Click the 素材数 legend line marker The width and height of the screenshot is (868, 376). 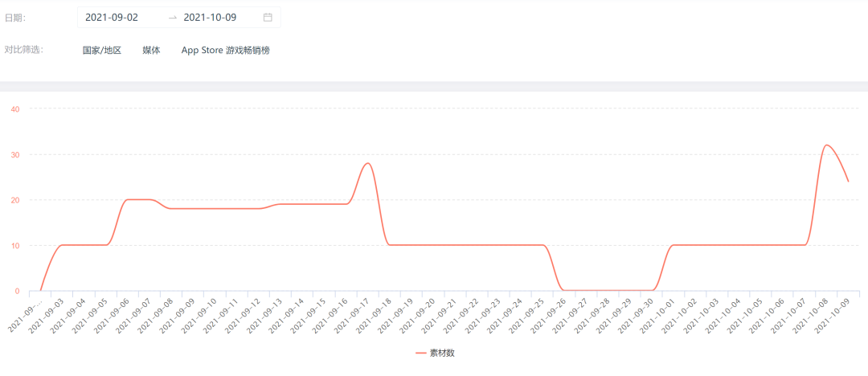point(421,353)
